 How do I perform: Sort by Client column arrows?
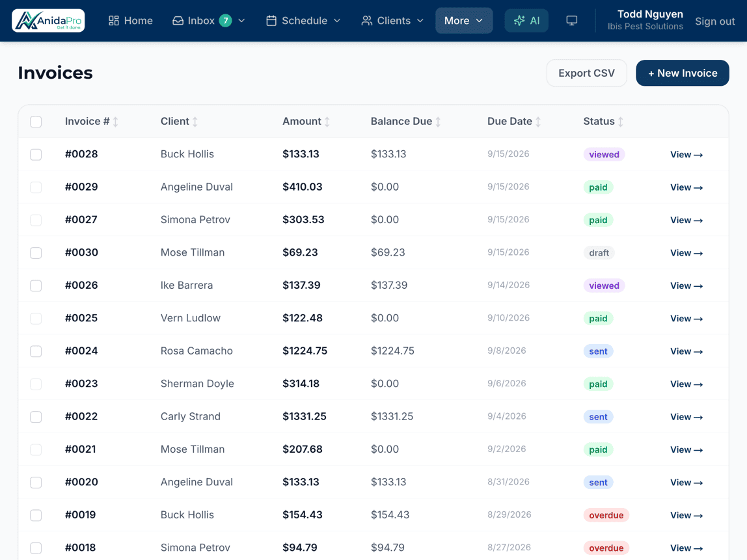195,122
